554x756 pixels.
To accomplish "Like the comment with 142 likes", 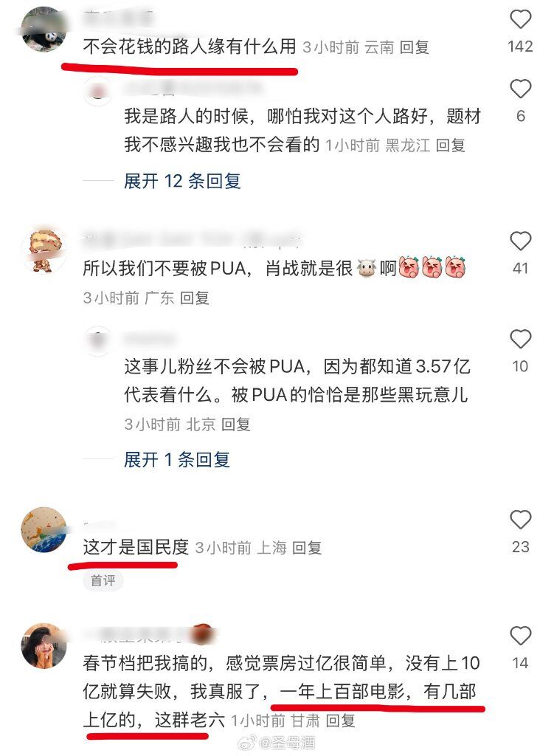I will pyautogui.click(x=520, y=20).
